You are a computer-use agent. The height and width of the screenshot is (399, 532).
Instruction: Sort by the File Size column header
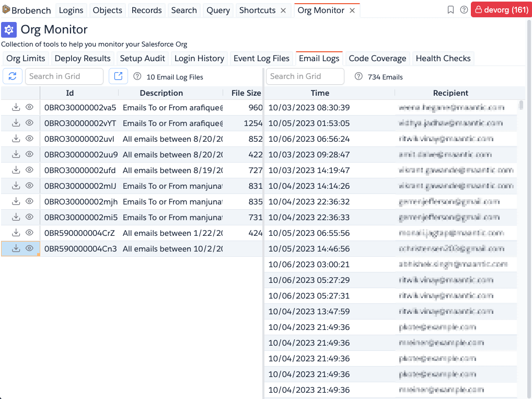point(246,93)
